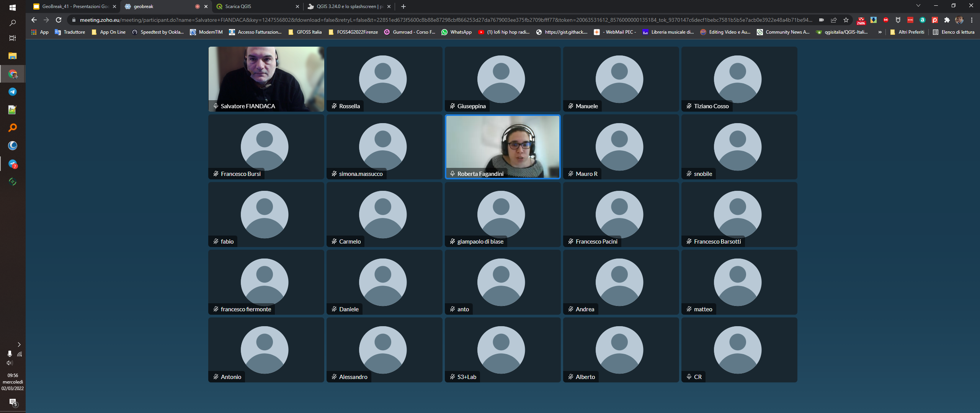Open the Chrome tab search dropdown
This screenshot has height=413, width=980.
click(918, 6)
